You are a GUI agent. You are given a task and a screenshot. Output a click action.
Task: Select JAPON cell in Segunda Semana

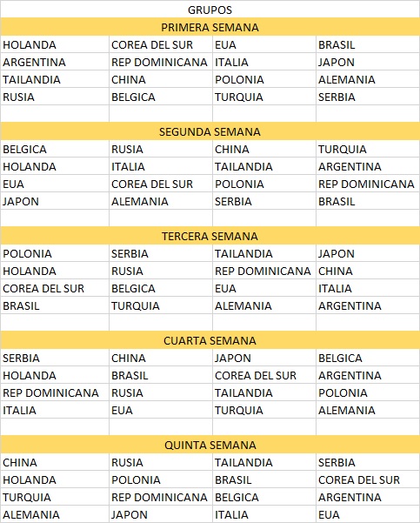tap(55, 201)
